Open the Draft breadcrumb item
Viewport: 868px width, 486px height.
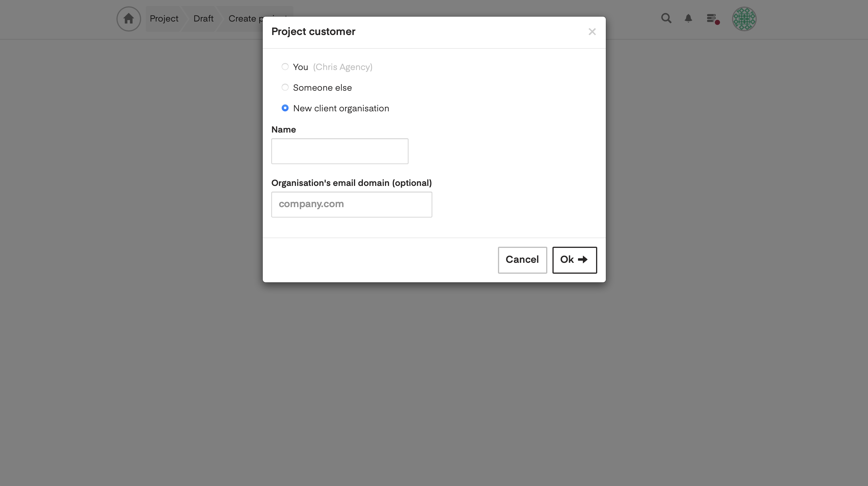(203, 19)
